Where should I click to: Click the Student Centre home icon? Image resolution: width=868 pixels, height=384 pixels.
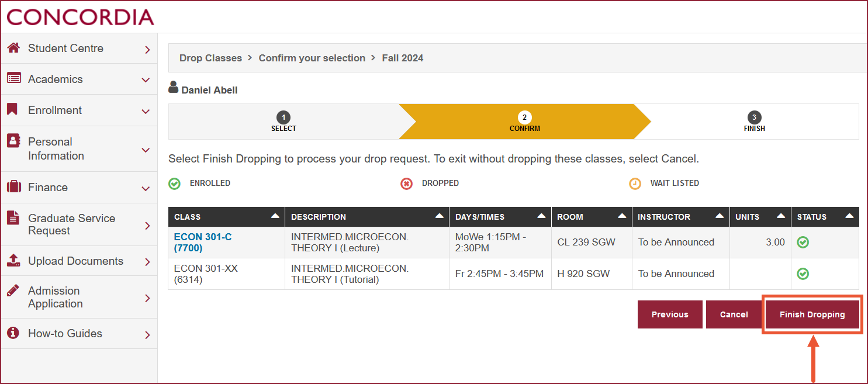[x=13, y=48]
